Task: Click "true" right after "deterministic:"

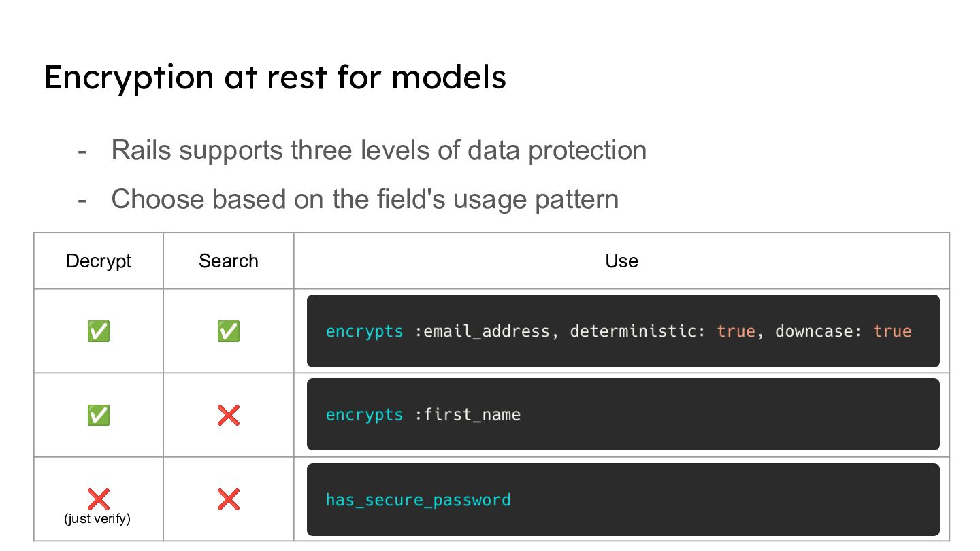Action: [736, 331]
